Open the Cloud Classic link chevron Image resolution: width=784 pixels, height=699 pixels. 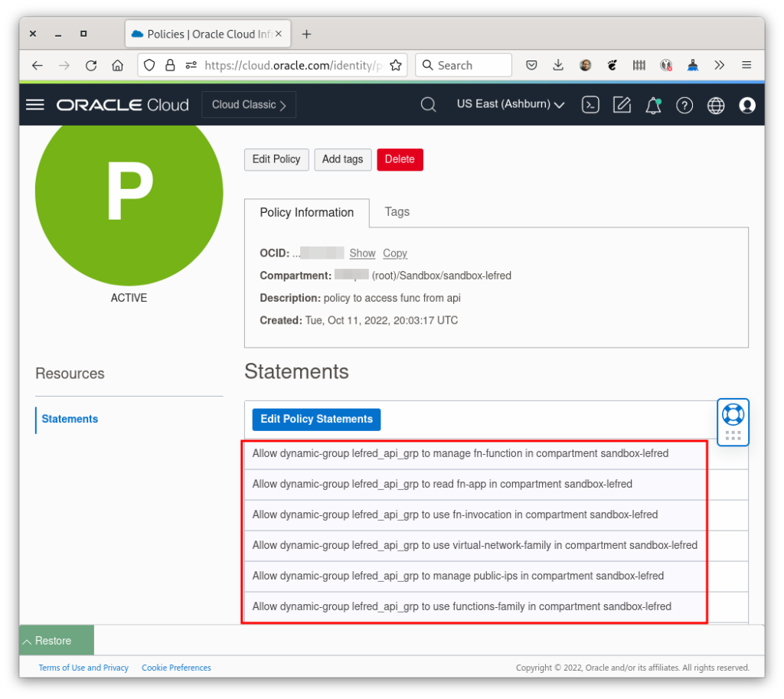pos(249,104)
